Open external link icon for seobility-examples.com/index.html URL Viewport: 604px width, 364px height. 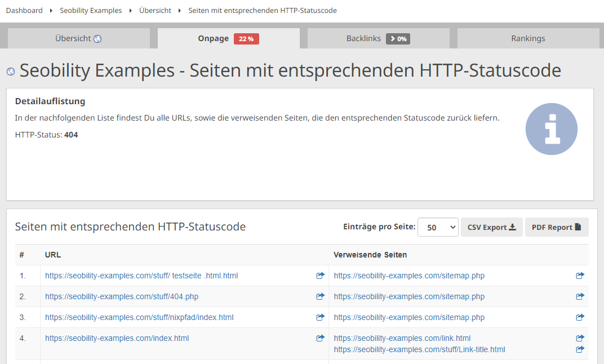pyautogui.click(x=320, y=338)
